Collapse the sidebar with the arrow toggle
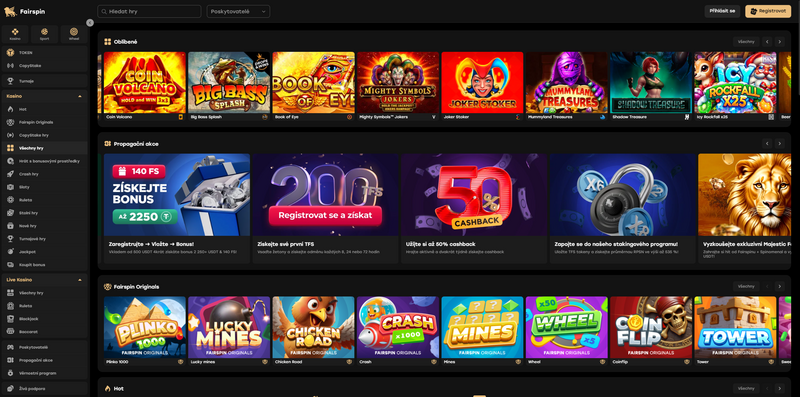The image size is (800, 397). click(90, 22)
